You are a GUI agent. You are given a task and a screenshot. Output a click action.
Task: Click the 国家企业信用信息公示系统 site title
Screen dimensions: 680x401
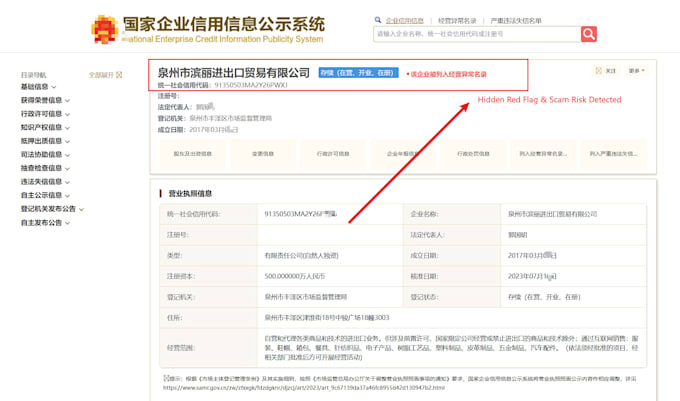coord(224,24)
